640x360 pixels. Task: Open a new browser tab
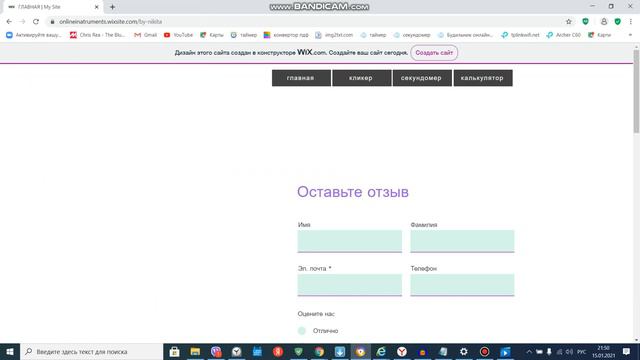click(112, 7)
